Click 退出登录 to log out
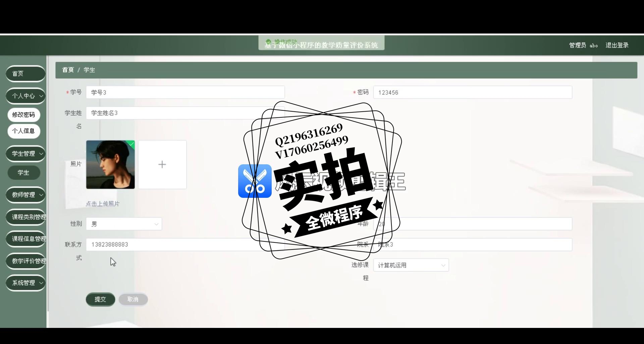This screenshot has width=644, height=344. coord(617,45)
